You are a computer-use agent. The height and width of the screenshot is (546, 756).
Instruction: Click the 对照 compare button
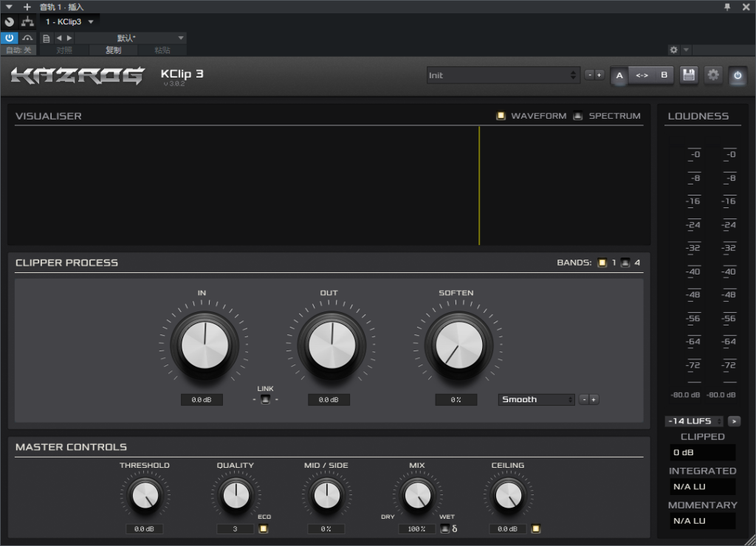pos(64,50)
